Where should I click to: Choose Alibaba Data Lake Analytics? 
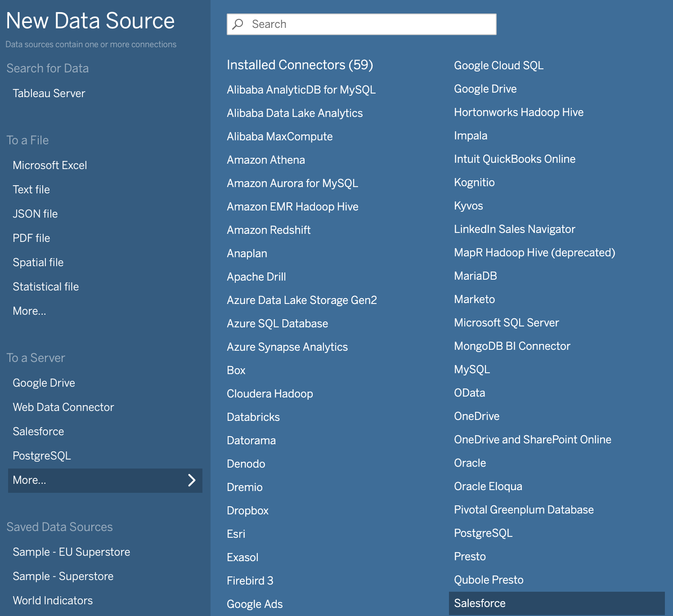(295, 113)
